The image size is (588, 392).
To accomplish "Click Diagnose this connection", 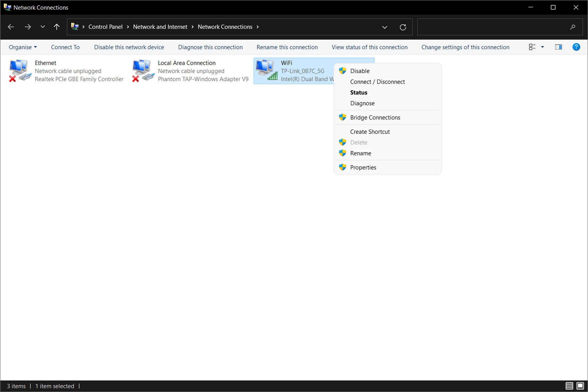I will (x=210, y=47).
